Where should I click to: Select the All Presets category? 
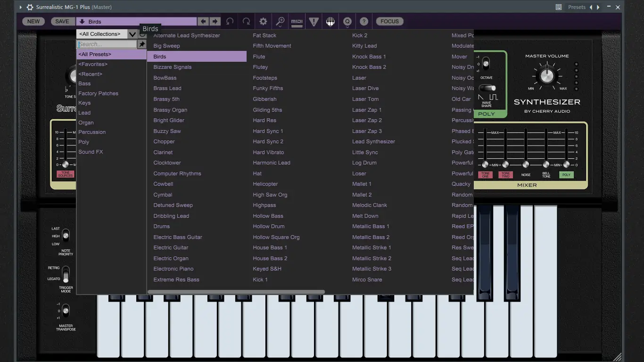111,54
